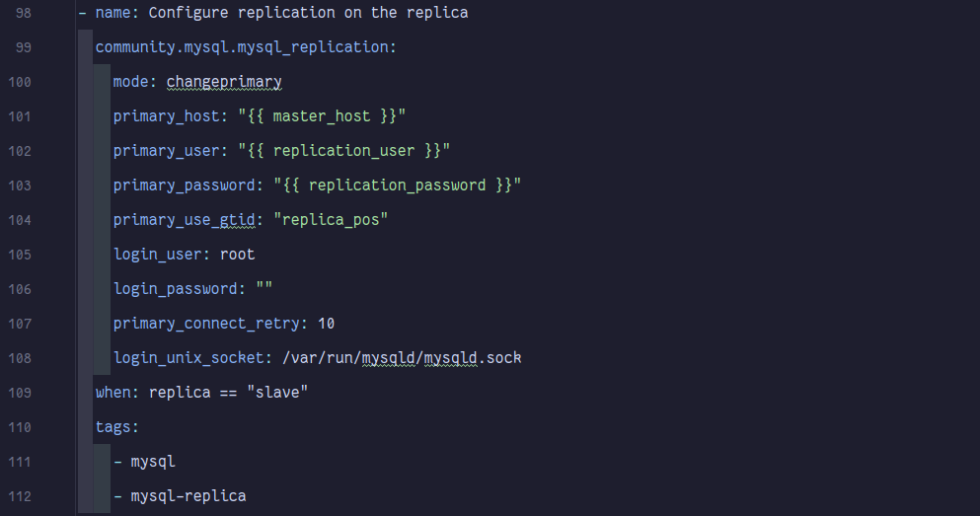This screenshot has width=980, height=516.
Task: Click the empty login_password quotes
Action: point(264,289)
